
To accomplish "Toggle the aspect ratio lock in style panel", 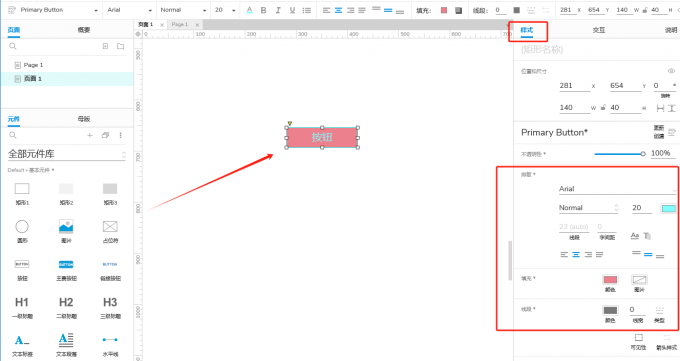I will tap(603, 108).
